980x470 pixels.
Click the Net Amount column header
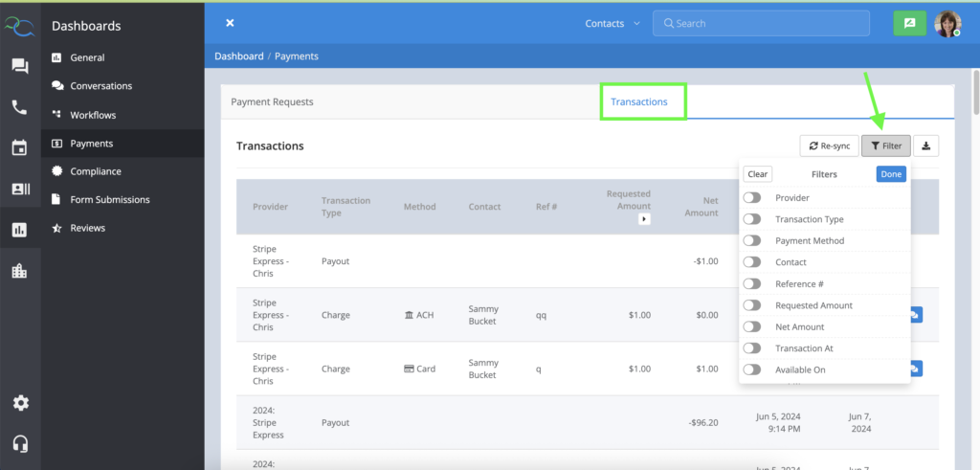(702, 207)
